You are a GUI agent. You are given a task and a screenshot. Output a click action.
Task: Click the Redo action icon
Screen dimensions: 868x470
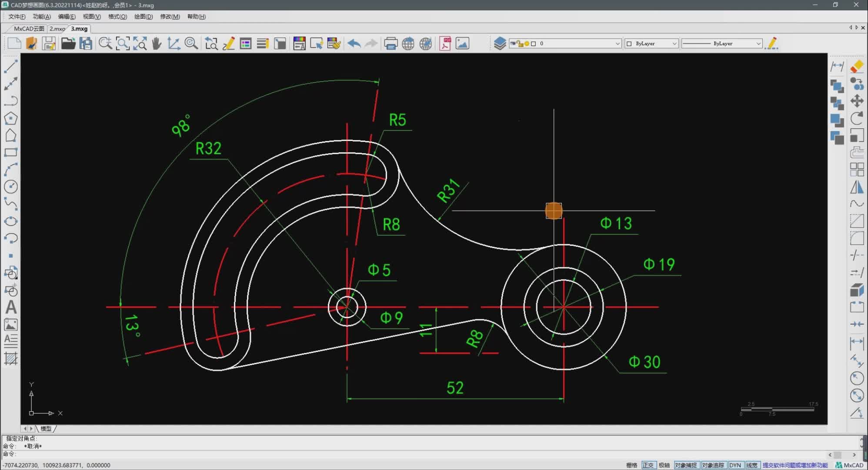click(372, 44)
